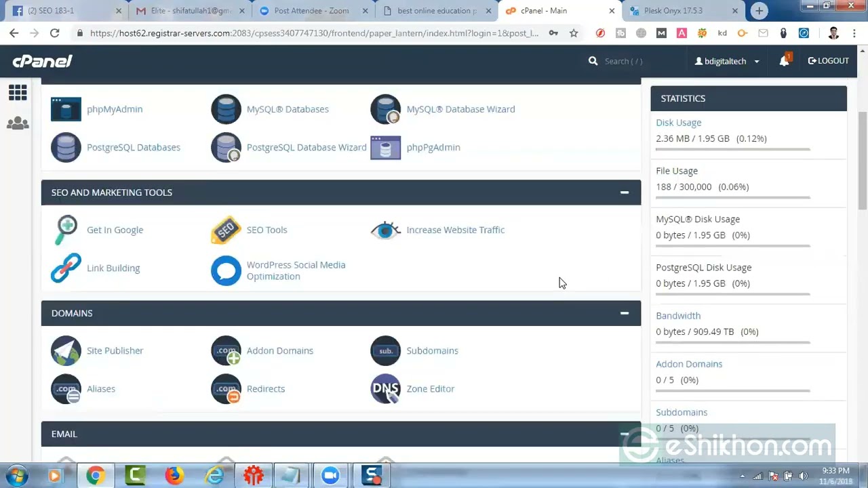Click MySQL Disk Usage label

point(698,219)
